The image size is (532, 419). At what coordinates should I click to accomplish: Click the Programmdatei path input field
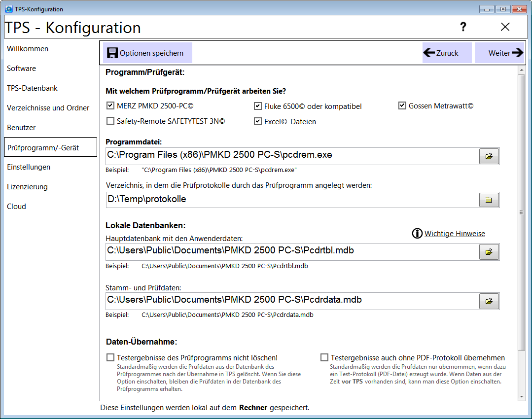pos(292,156)
